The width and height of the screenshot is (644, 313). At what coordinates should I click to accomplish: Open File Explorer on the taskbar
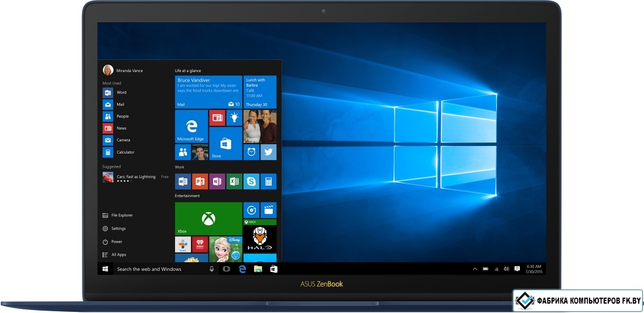click(x=258, y=269)
